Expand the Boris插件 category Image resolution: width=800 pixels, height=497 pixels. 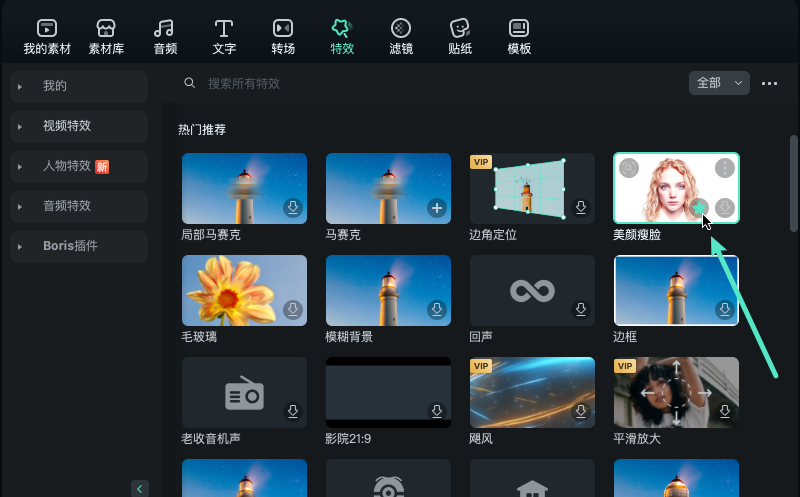point(79,246)
